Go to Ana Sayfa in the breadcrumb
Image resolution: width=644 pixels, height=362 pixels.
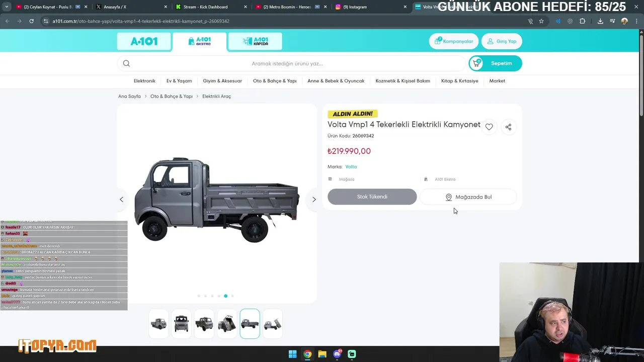coord(129,96)
